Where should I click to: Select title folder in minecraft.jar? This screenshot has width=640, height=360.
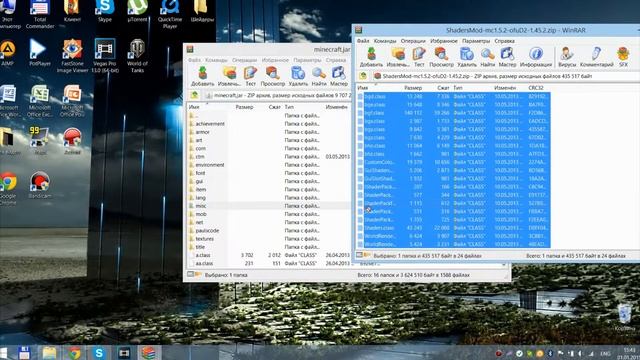[x=200, y=247]
